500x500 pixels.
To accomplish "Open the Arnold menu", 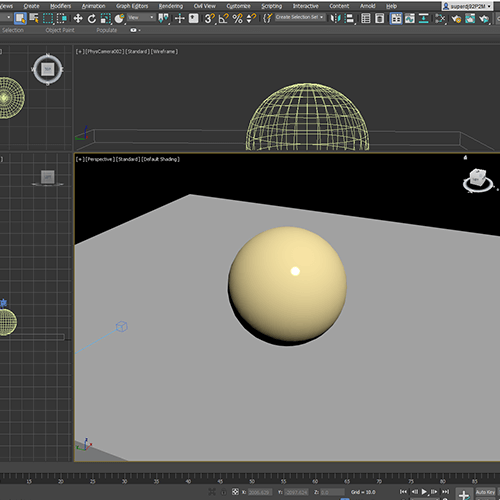I will 367,6.
